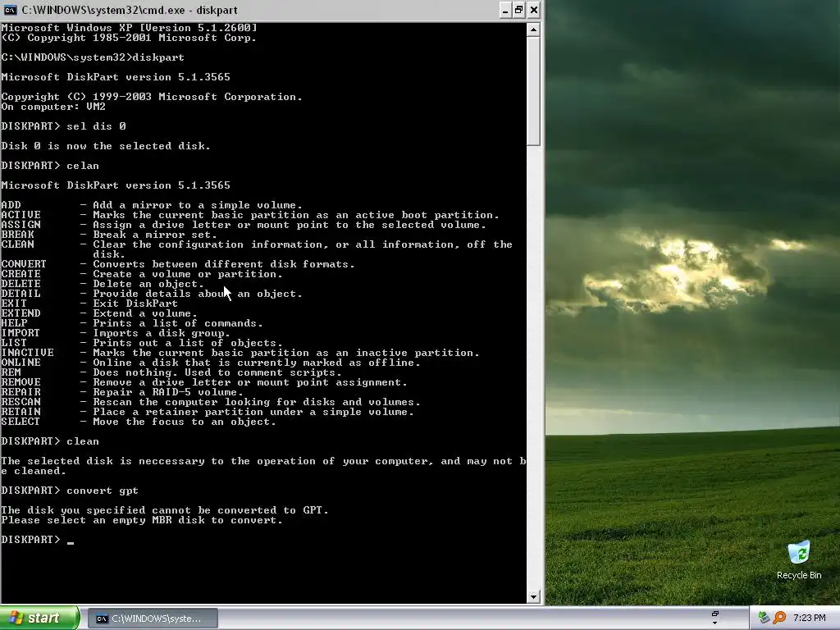Restore down the cmd.exe diskpart window

pos(518,10)
